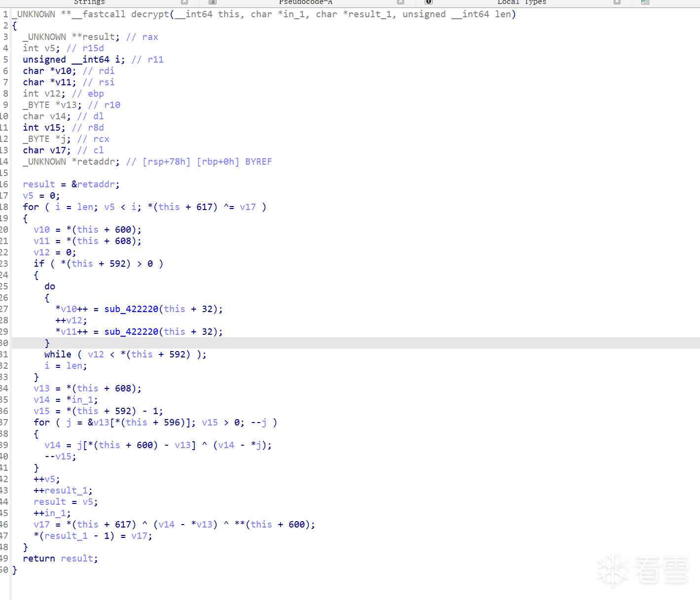Click the 'v5 = 0;' statement
700x600 pixels.
(x=41, y=196)
